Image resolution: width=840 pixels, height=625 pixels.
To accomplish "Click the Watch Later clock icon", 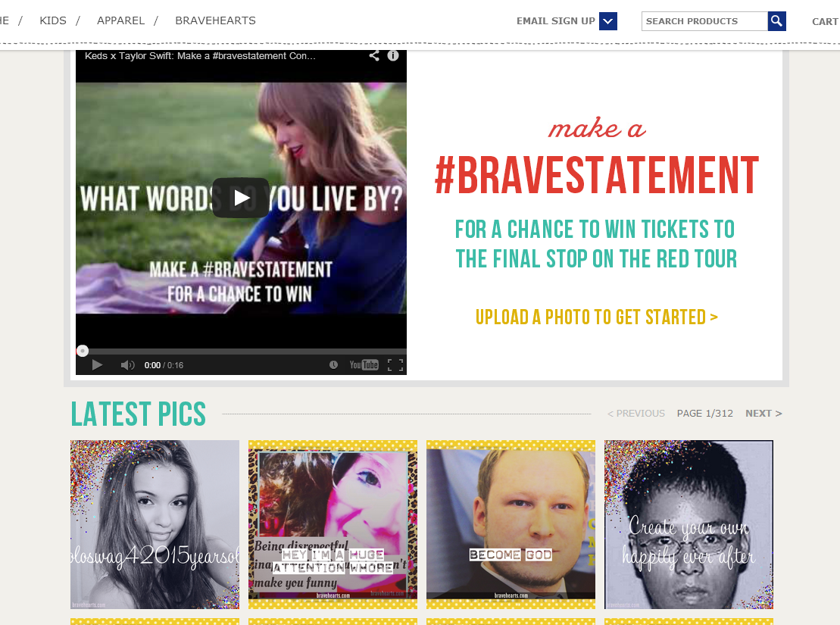I will click(x=333, y=365).
